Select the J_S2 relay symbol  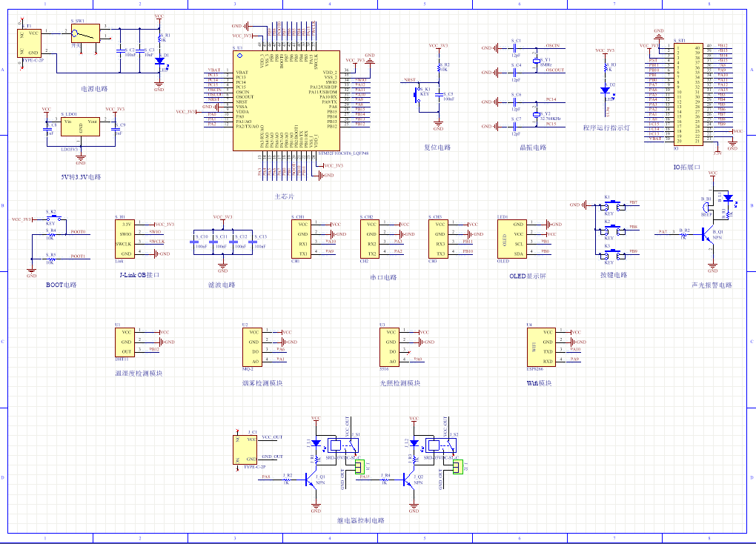click(441, 445)
